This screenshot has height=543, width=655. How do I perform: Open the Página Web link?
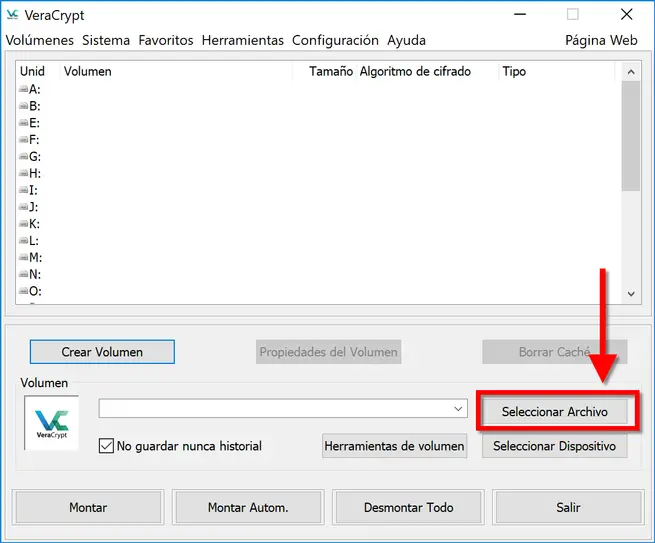[x=601, y=40]
